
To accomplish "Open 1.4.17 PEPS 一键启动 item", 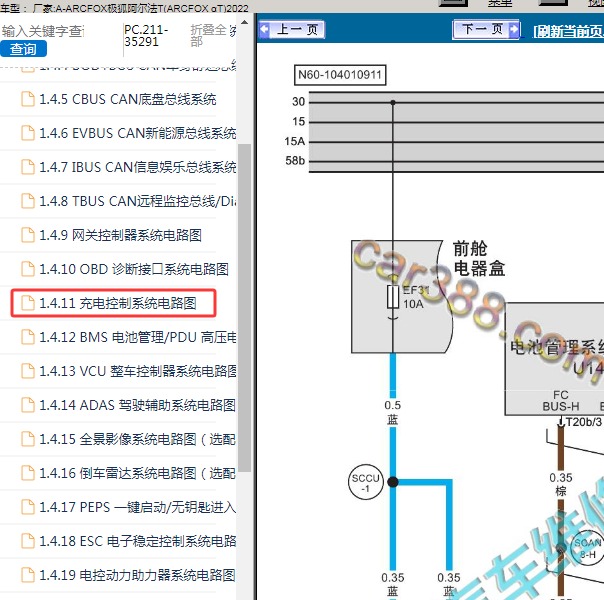I will (138, 507).
